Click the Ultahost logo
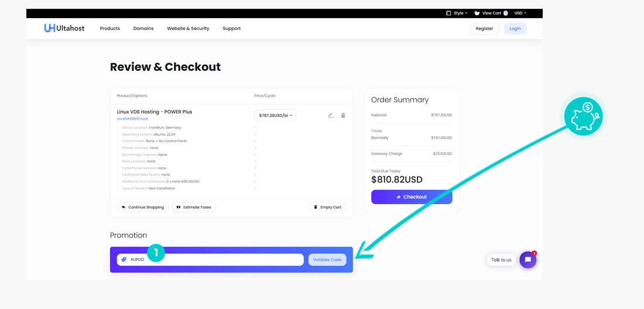 (x=64, y=28)
